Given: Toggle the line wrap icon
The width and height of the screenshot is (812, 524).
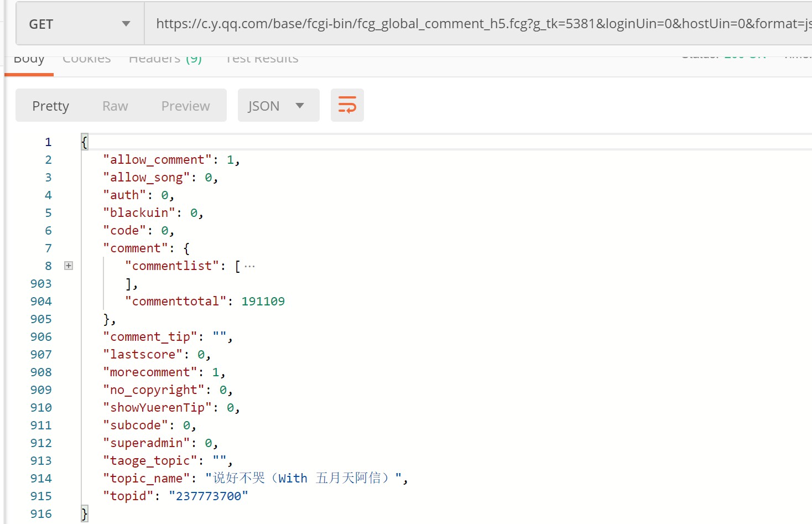Looking at the screenshot, I should pos(347,105).
